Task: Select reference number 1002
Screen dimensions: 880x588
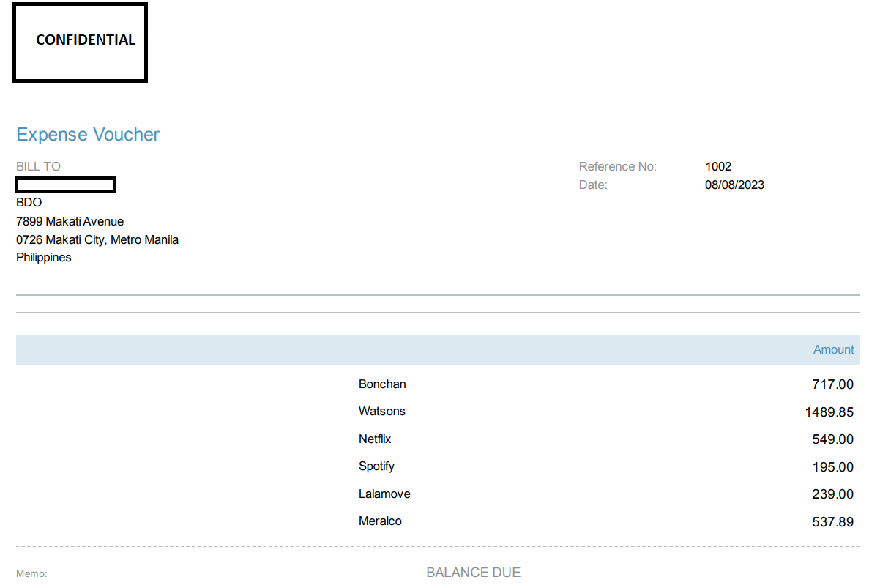Action: point(718,167)
